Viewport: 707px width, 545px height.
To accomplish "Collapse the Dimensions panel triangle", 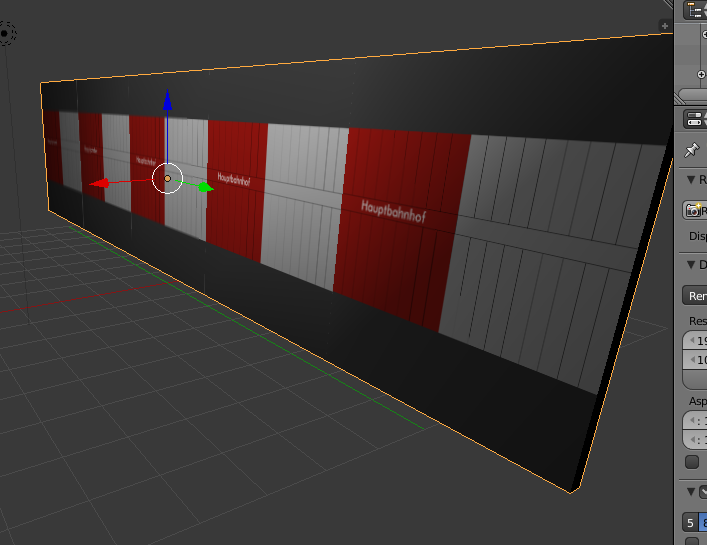I will click(691, 265).
